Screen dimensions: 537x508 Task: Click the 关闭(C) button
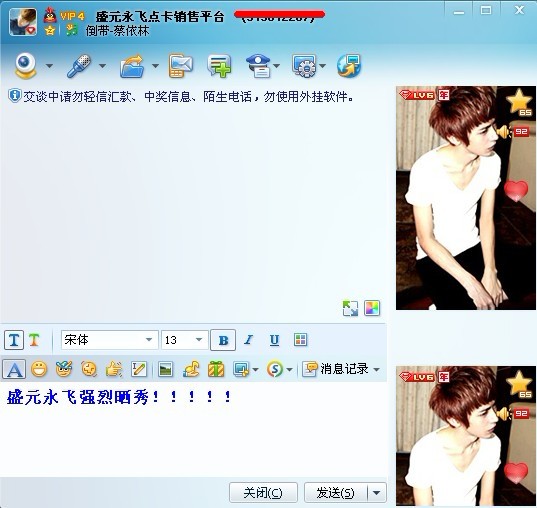point(263,493)
